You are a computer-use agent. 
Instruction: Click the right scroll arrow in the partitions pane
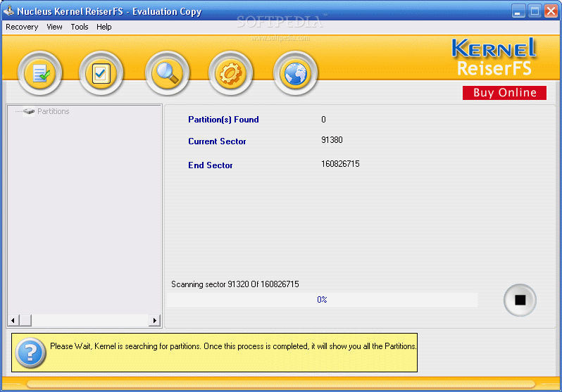(154, 320)
